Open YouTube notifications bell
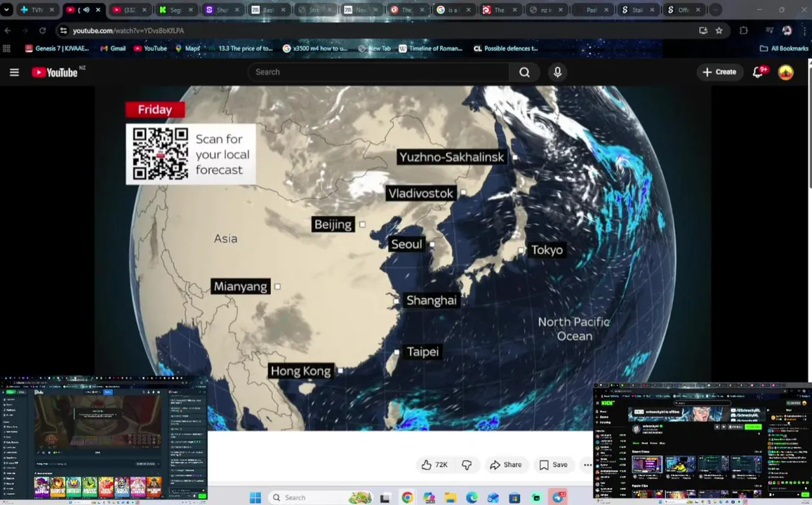812x505 pixels. coord(759,72)
